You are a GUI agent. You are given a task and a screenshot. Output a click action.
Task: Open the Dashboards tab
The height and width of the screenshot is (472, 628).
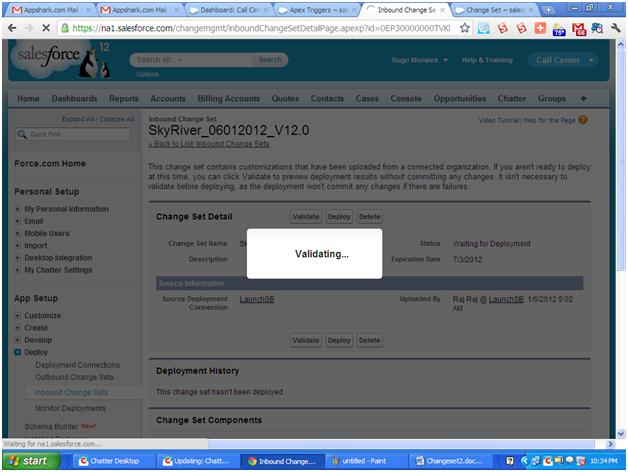point(74,99)
